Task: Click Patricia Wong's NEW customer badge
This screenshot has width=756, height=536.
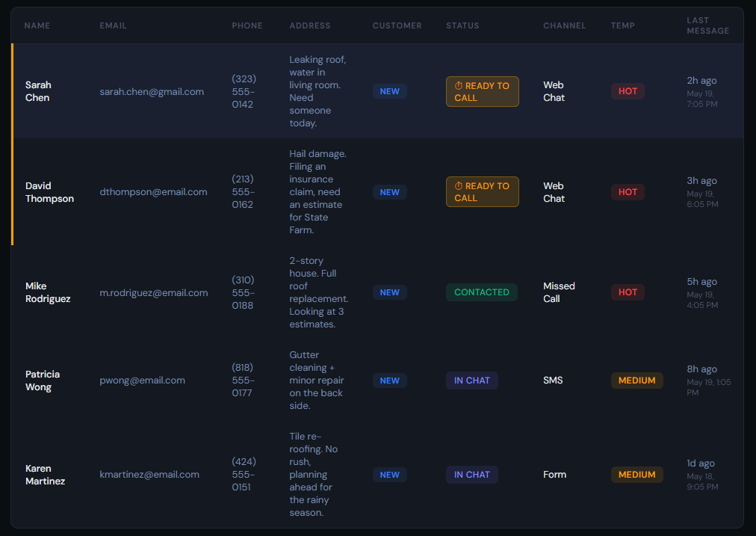Action: pos(389,381)
